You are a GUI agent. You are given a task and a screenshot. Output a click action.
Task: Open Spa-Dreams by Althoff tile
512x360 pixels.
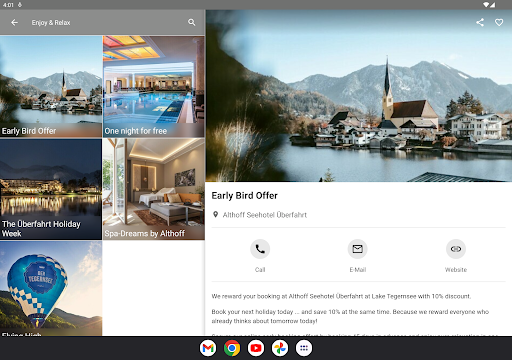154,189
